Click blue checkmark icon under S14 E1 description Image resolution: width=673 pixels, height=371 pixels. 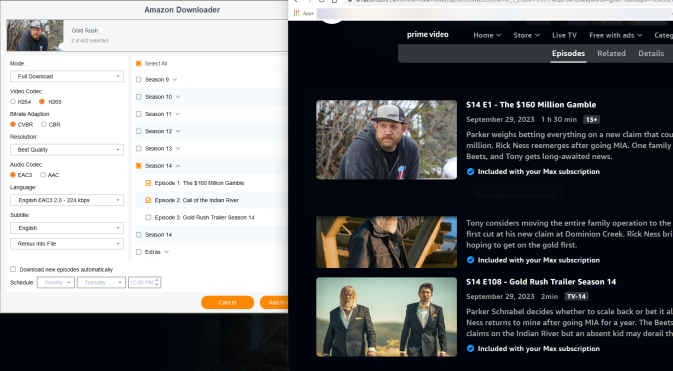pyautogui.click(x=470, y=172)
